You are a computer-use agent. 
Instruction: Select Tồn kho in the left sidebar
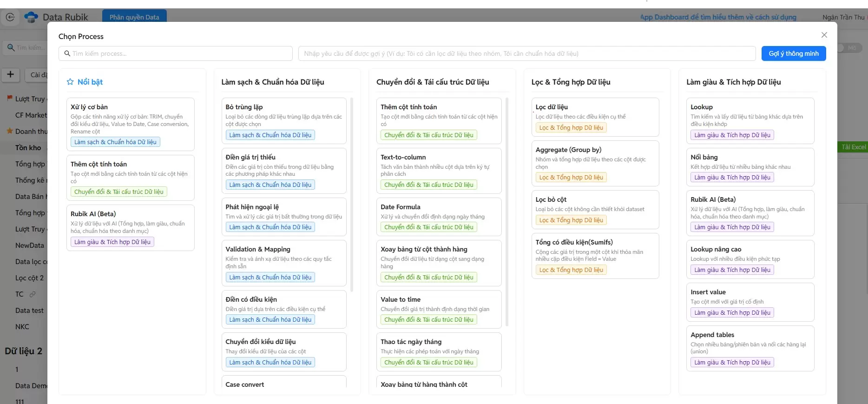point(28,148)
